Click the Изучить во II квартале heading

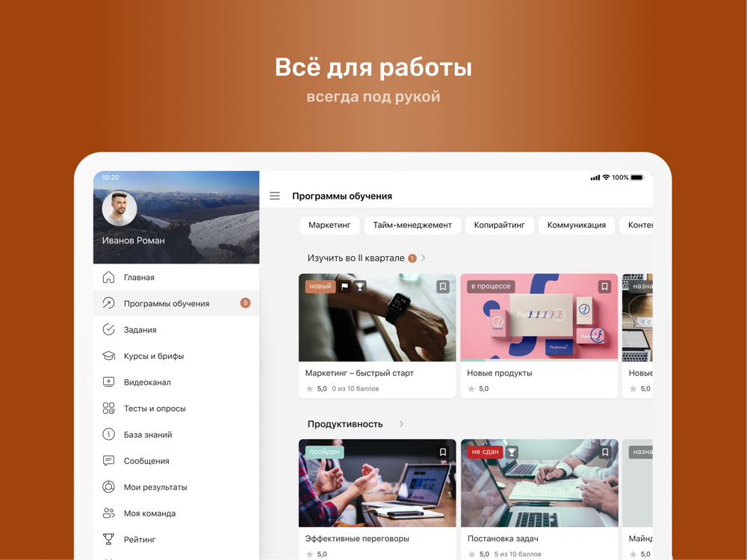356,258
